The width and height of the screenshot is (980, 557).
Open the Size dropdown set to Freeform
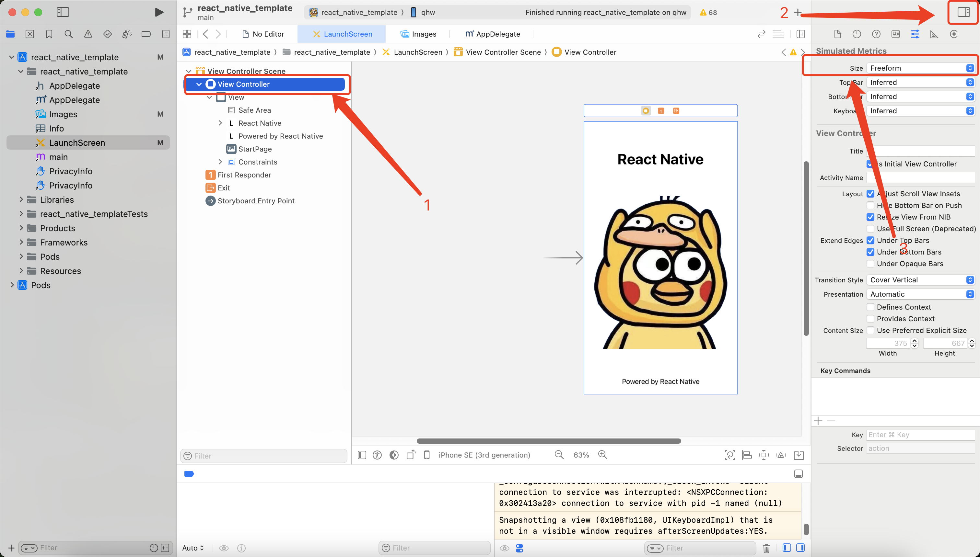[x=920, y=68]
